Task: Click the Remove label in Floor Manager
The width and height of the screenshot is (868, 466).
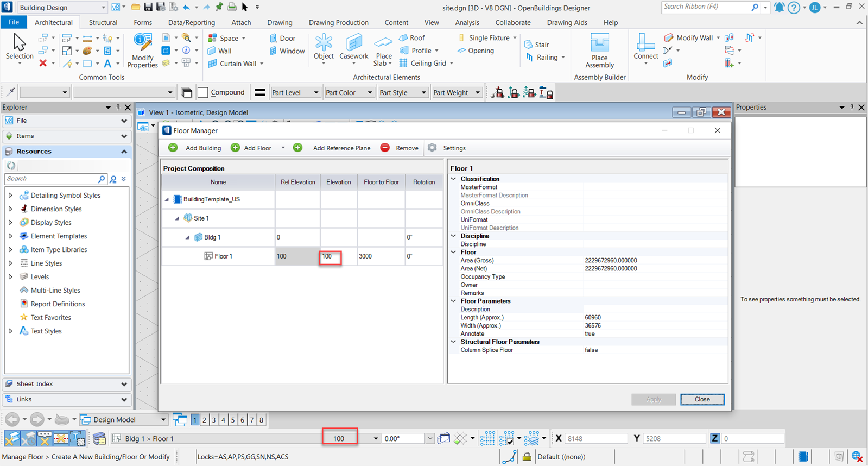Action: click(x=407, y=148)
